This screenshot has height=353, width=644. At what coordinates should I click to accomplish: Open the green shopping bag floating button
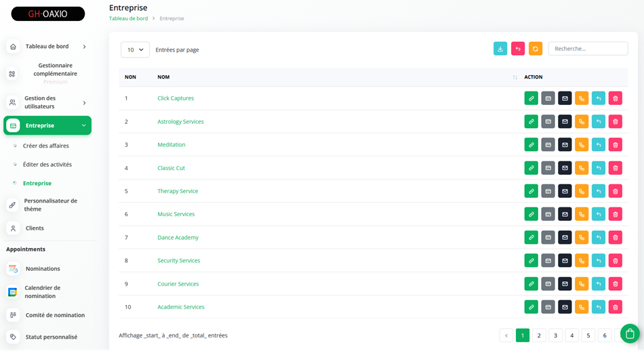(x=630, y=334)
